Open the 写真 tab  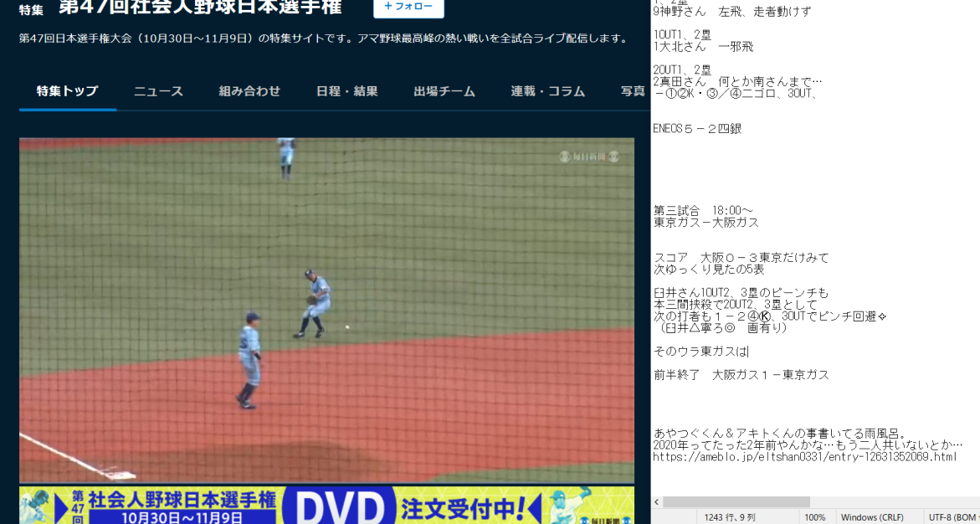point(633,91)
